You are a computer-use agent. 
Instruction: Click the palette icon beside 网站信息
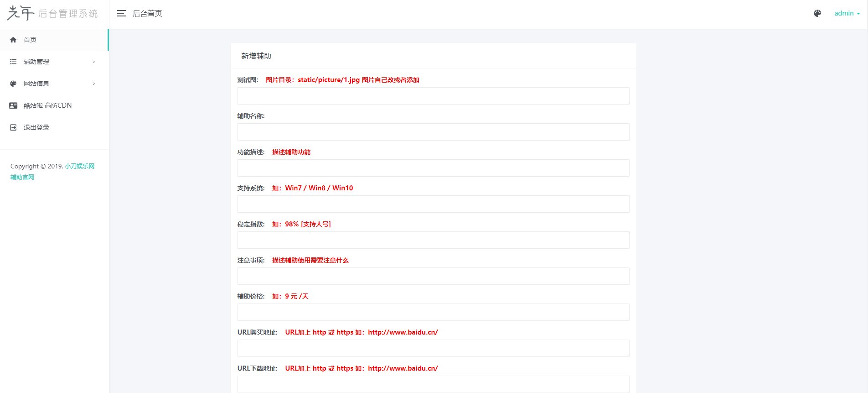pos(13,84)
